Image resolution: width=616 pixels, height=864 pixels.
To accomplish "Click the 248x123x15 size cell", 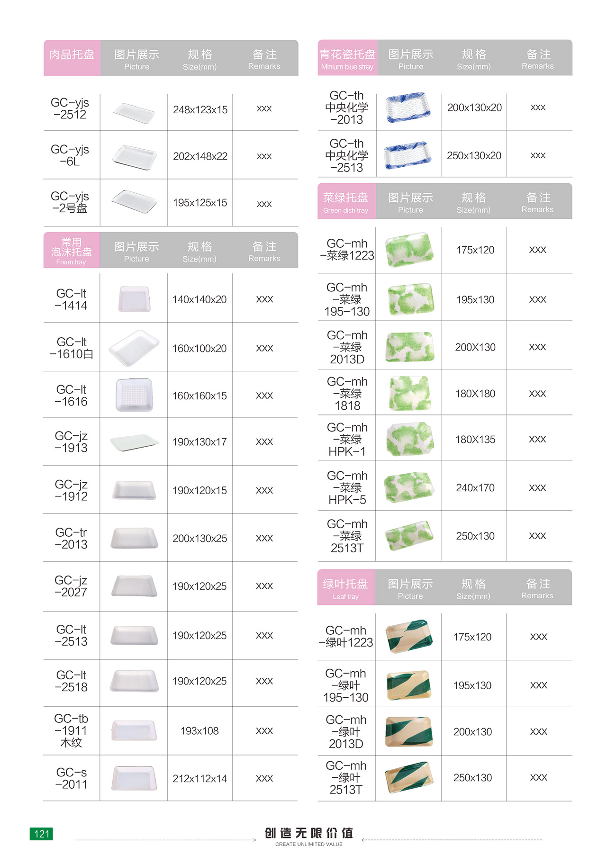I will (200, 110).
